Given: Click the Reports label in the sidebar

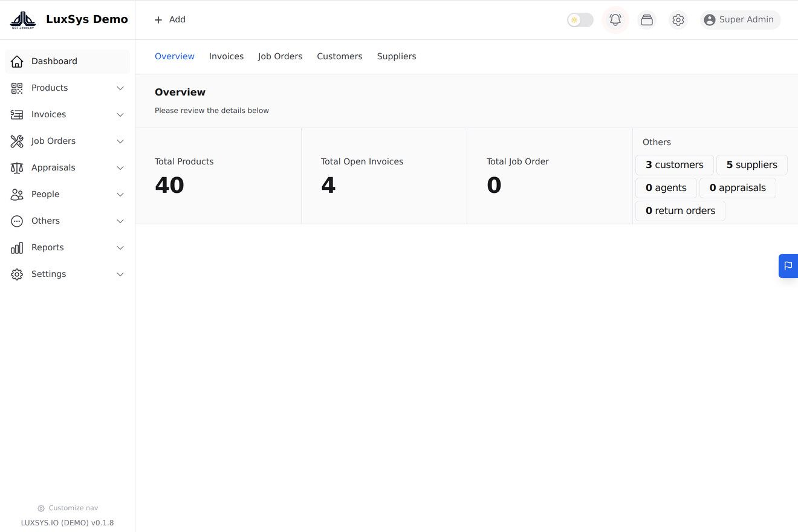Looking at the screenshot, I should coord(48,247).
